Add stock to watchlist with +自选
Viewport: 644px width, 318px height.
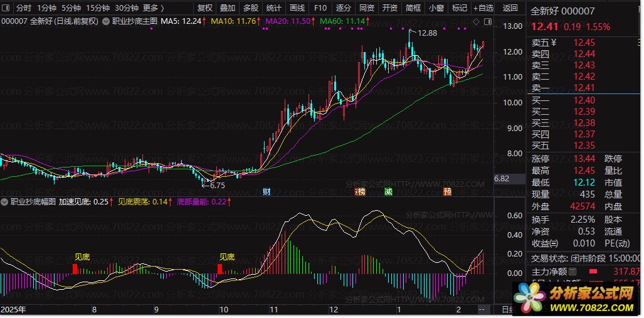click(x=483, y=8)
